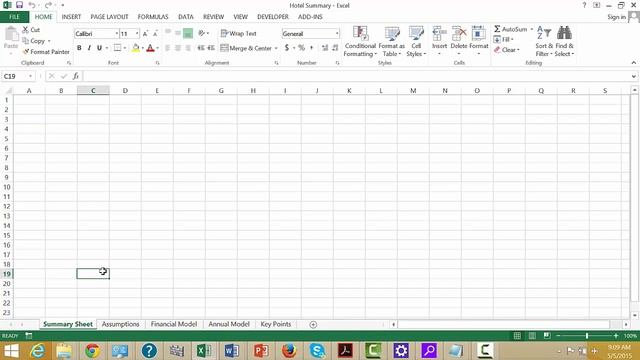
Task: Toggle Wrap Text for the cell
Action: coord(239,33)
